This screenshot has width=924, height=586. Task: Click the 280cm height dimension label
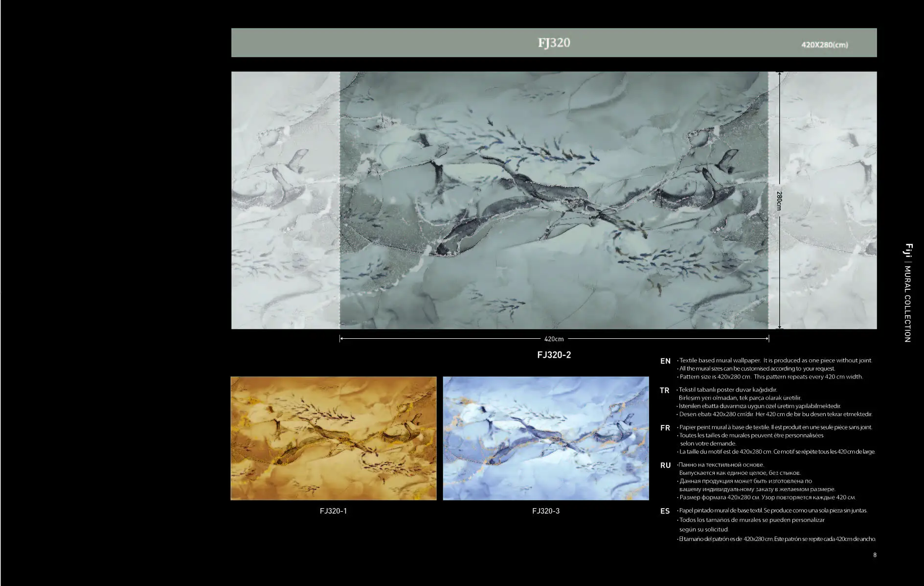pyautogui.click(x=779, y=200)
